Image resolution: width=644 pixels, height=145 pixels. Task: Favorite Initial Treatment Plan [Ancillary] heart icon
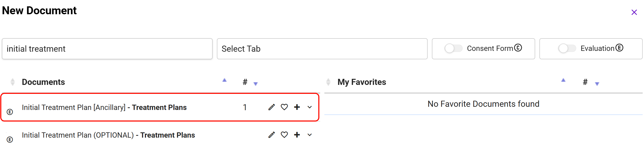click(284, 107)
